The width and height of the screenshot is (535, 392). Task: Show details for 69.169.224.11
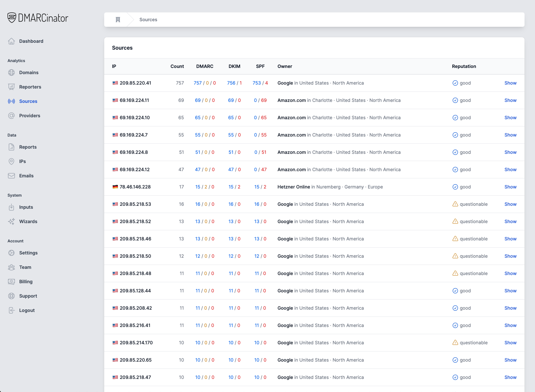click(511, 100)
